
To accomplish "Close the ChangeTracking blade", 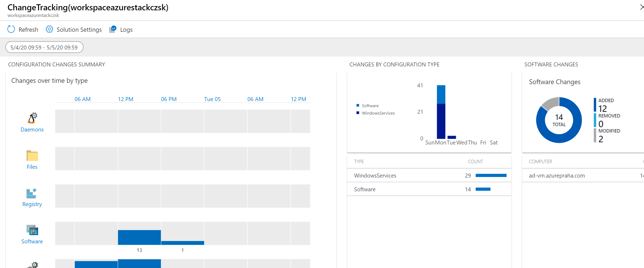I will [641, 7].
